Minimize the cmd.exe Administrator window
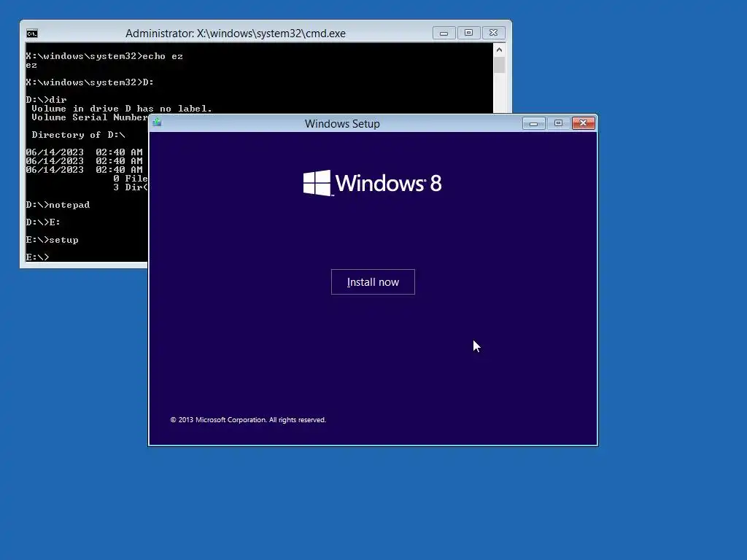Screen dimensions: 747x560 444,33
